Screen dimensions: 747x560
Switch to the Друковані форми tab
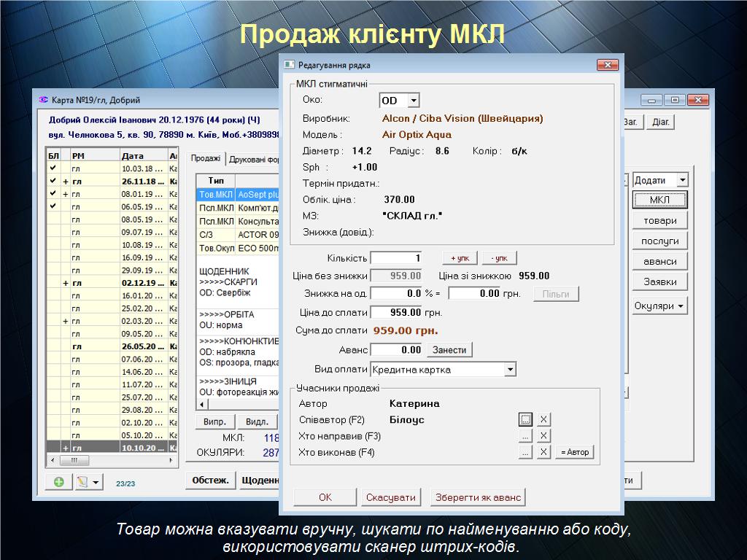252,159
